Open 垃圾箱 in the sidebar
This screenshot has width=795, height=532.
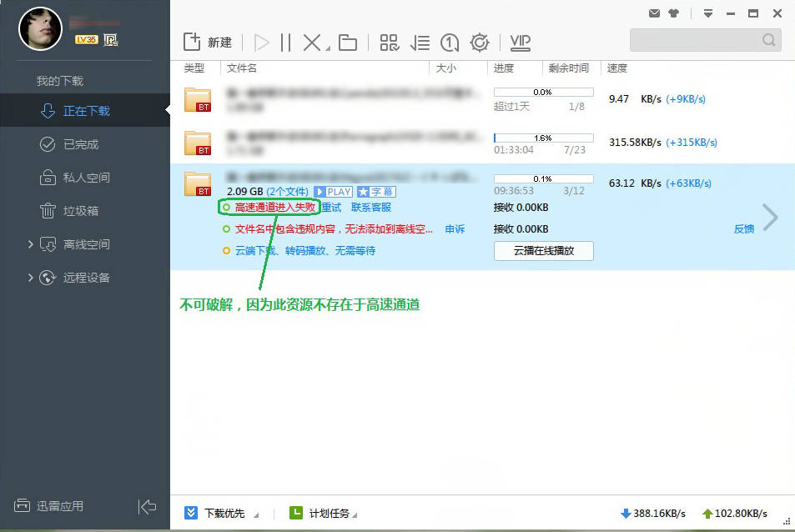pyautogui.click(x=80, y=211)
